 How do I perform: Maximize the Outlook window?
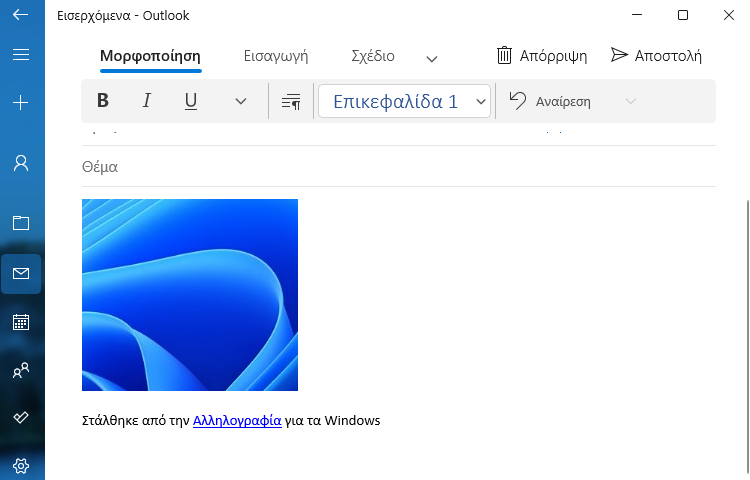click(x=683, y=15)
